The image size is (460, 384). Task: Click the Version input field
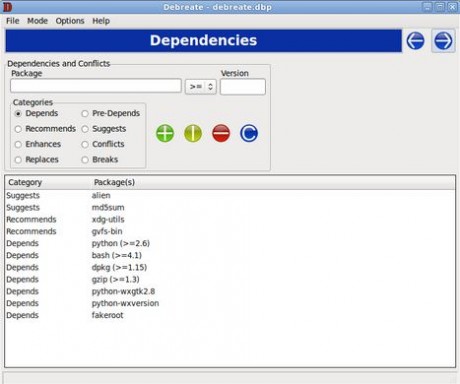pos(243,87)
